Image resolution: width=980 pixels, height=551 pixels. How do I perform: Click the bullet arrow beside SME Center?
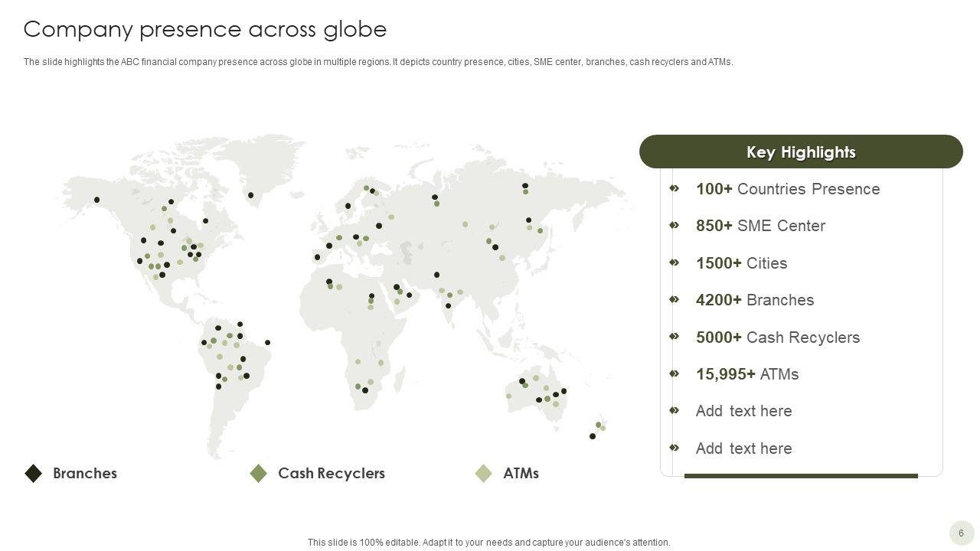coord(675,225)
